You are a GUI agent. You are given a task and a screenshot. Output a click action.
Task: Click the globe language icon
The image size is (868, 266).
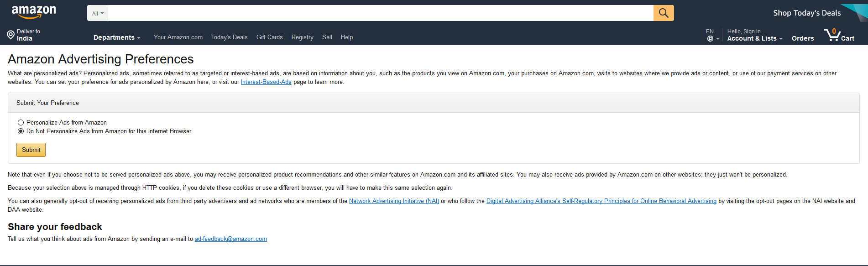click(710, 39)
